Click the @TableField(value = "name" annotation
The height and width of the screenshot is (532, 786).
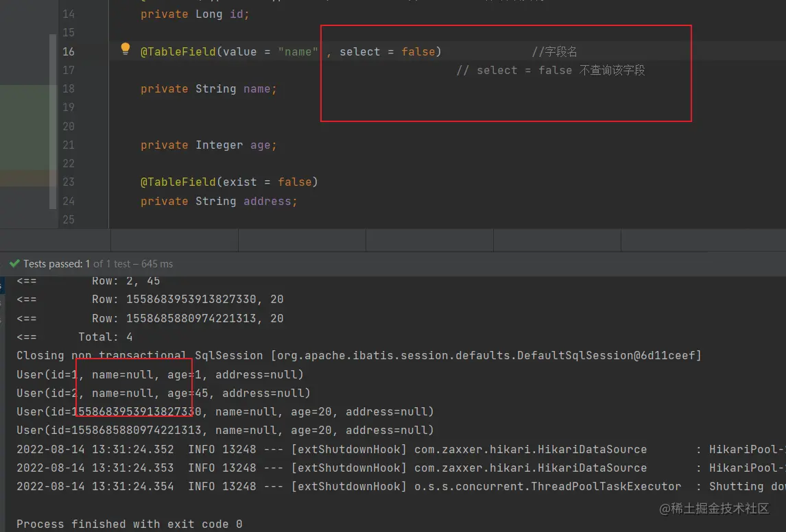pyautogui.click(x=229, y=51)
